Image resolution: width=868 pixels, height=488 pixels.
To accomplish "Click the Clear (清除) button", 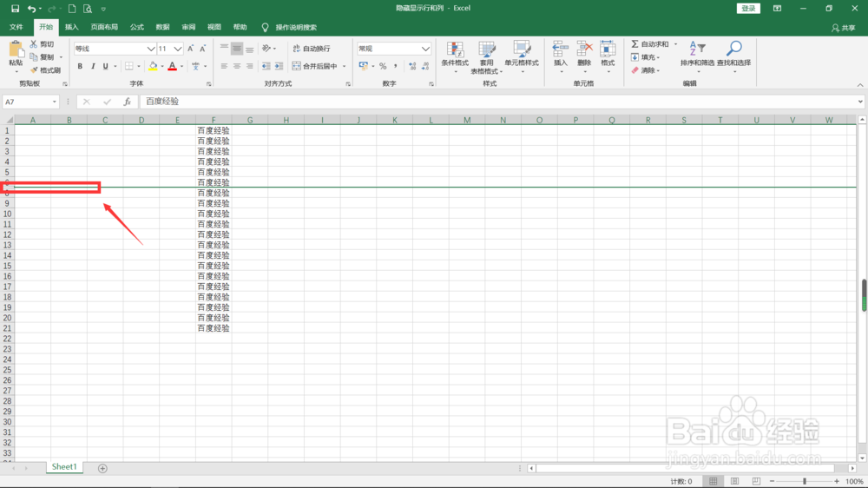I will point(646,70).
